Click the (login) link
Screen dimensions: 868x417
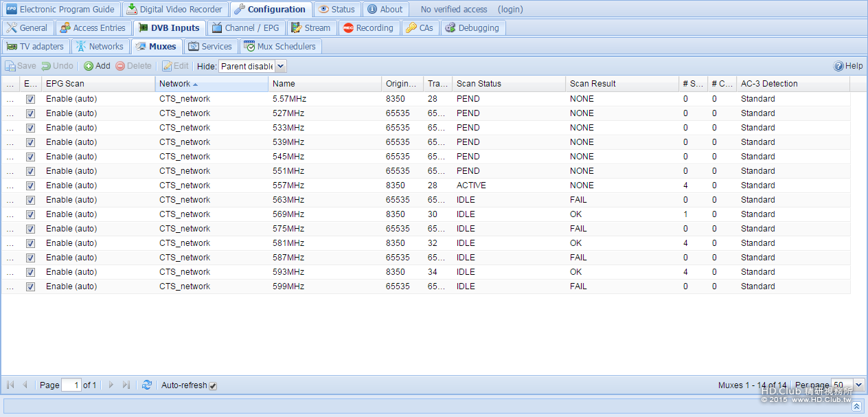[510, 10]
